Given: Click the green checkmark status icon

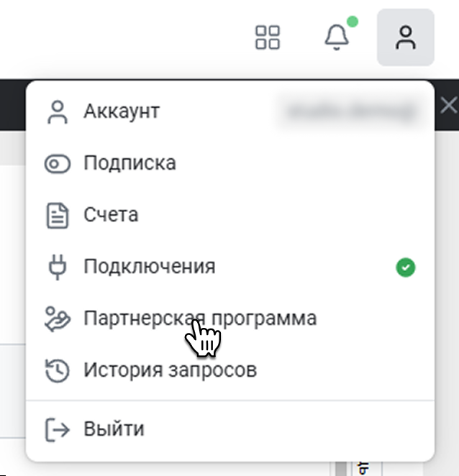Looking at the screenshot, I should [x=406, y=268].
